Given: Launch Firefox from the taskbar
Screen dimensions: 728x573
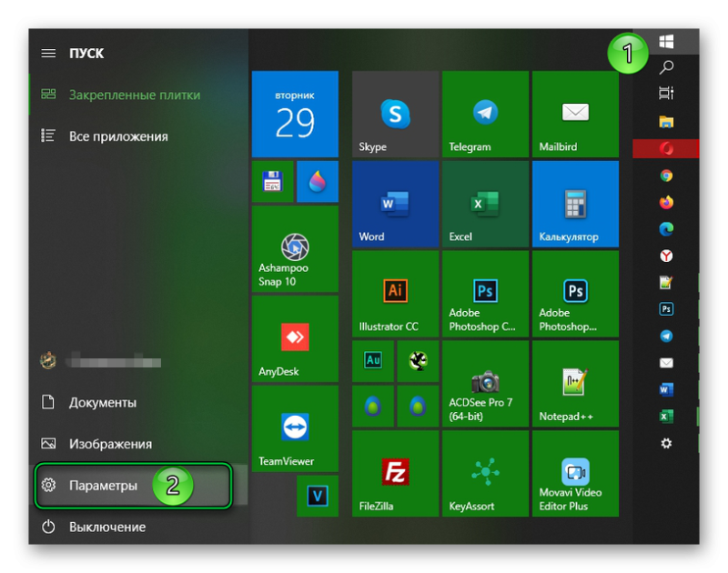Looking at the screenshot, I should click(x=666, y=202).
